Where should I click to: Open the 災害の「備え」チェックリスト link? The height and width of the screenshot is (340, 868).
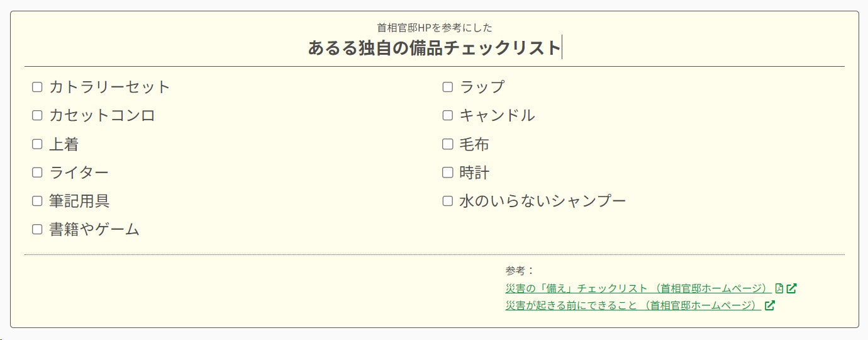(x=638, y=288)
